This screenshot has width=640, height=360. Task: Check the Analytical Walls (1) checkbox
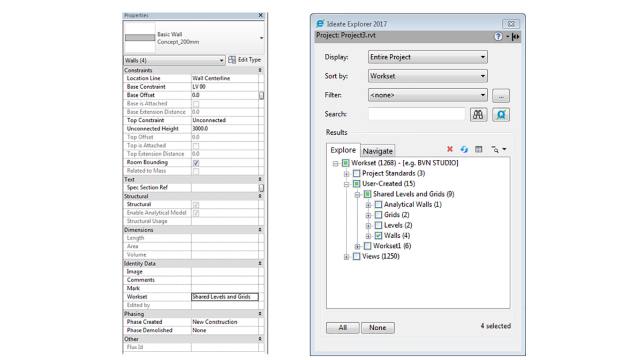[x=378, y=205]
